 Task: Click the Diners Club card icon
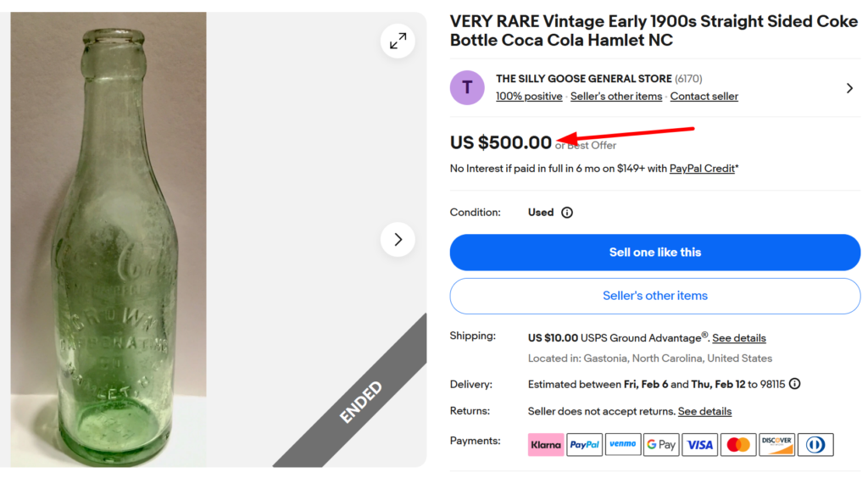815,444
